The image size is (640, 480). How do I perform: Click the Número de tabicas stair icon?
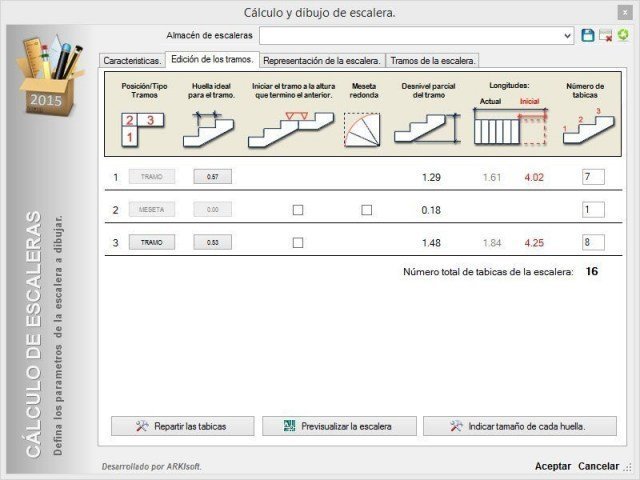[588, 126]
